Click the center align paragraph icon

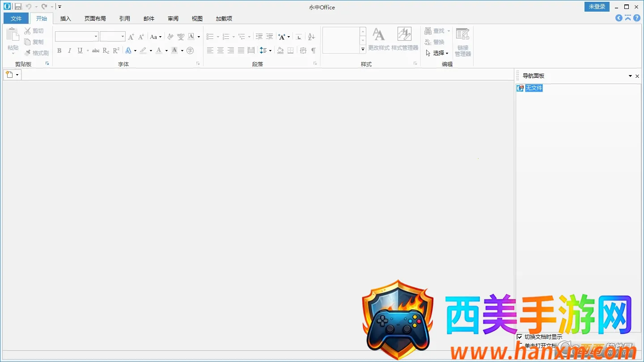(220, 51)
